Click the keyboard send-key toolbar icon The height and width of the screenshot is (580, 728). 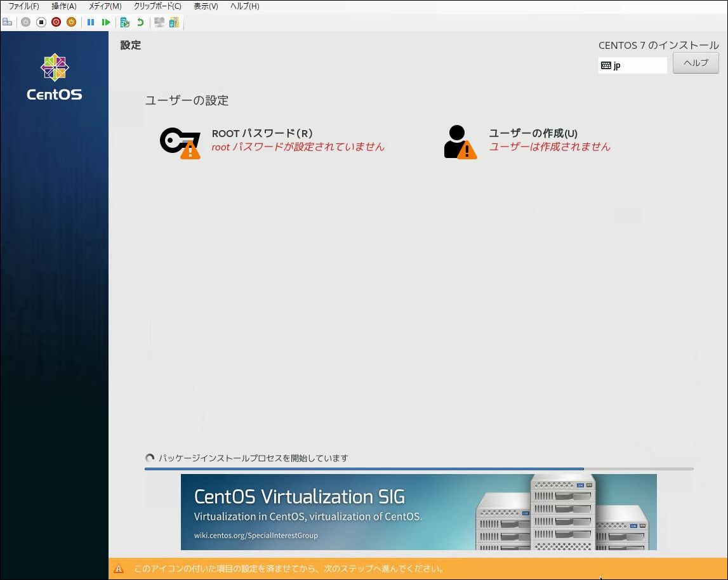click(173, 22)
